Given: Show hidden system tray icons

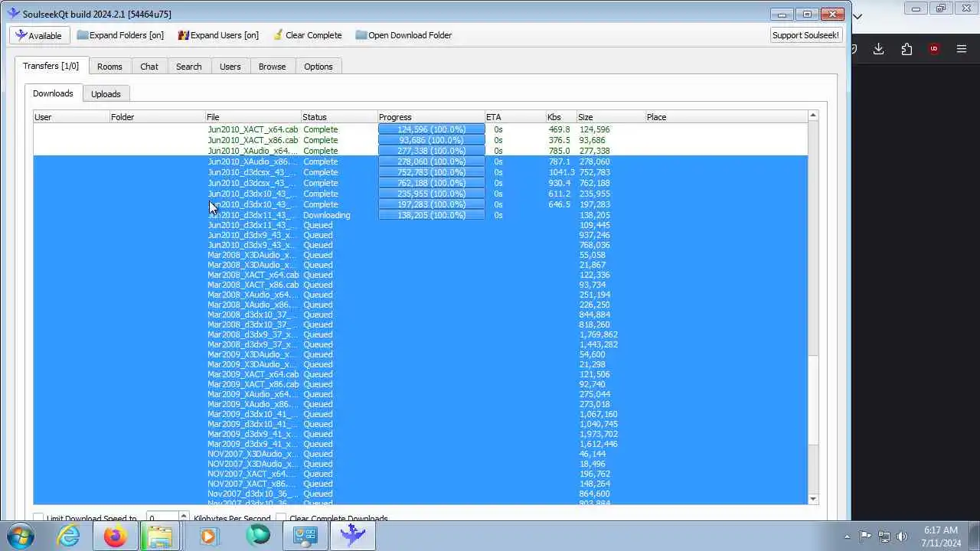Looking at the screenshot, I should (847, 536).
